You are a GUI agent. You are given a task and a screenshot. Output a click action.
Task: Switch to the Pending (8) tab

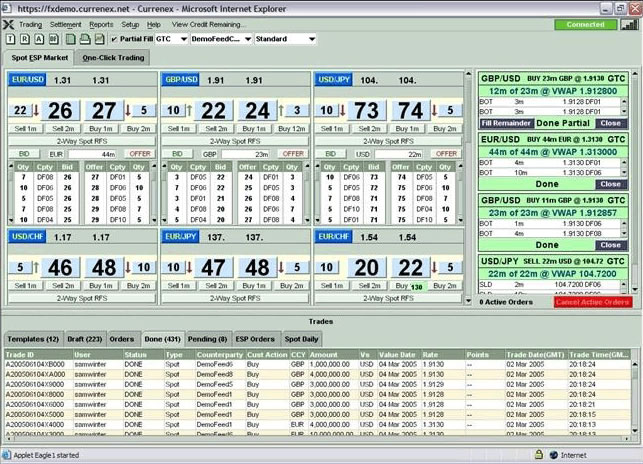tap(207, 339)
